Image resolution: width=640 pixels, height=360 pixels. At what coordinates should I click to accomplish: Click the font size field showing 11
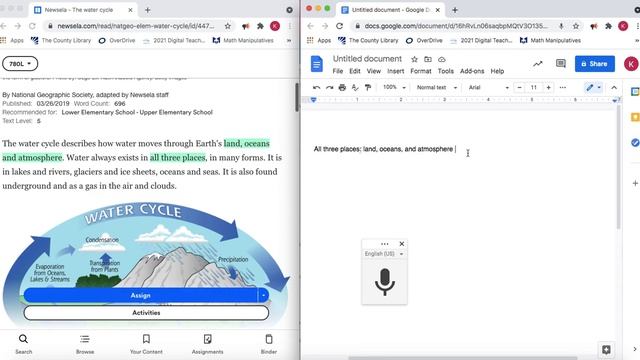pyautogui.click(x=533, y=87)
